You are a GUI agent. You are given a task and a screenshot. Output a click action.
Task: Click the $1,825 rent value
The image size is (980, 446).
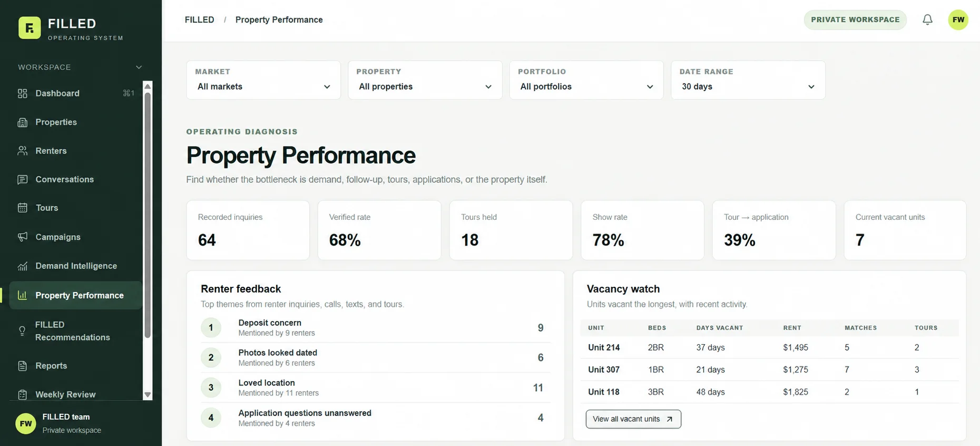(796, 392)
